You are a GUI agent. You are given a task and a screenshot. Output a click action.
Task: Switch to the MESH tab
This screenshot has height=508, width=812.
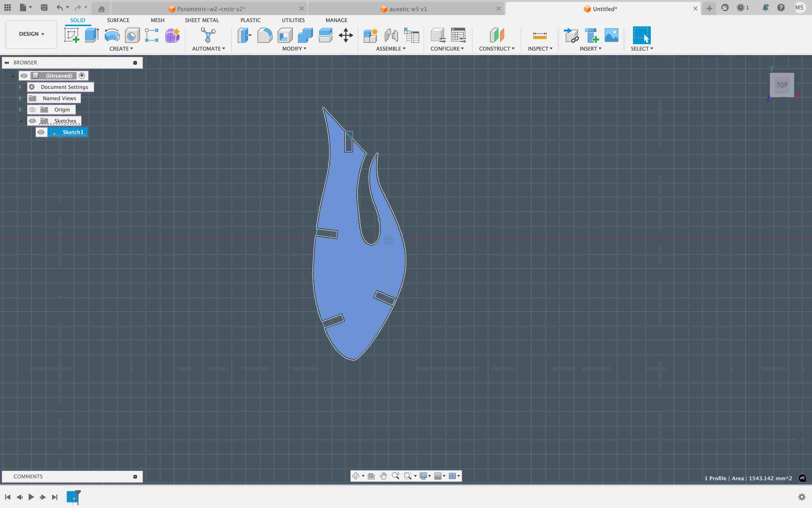[x=157, y=20]
